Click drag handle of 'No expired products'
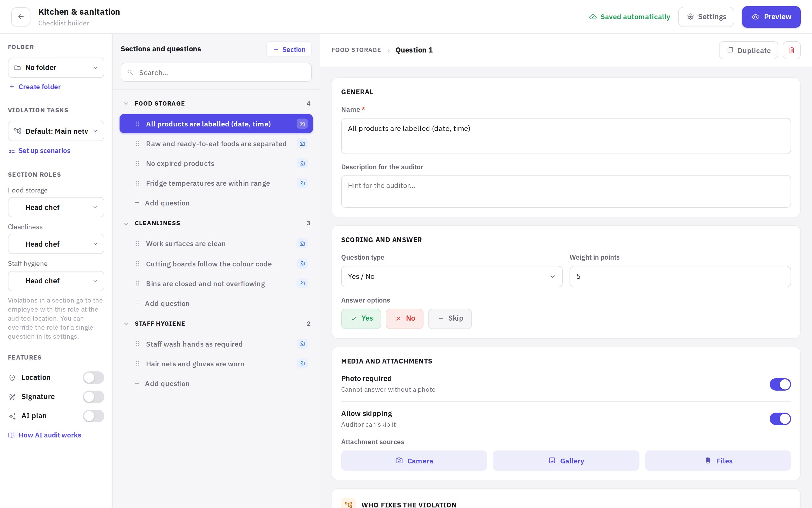This screenshot has height=508, width=812. point(137,163)
